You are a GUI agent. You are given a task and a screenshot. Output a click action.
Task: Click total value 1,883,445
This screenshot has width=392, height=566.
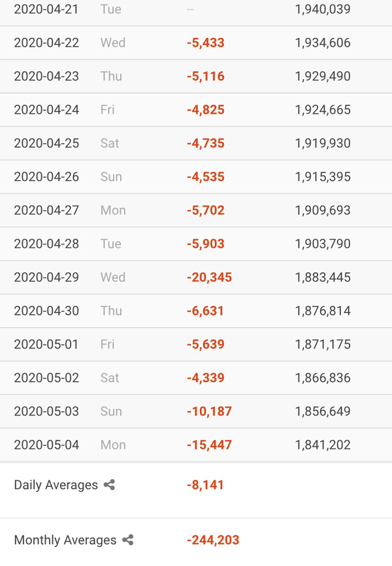323,277
